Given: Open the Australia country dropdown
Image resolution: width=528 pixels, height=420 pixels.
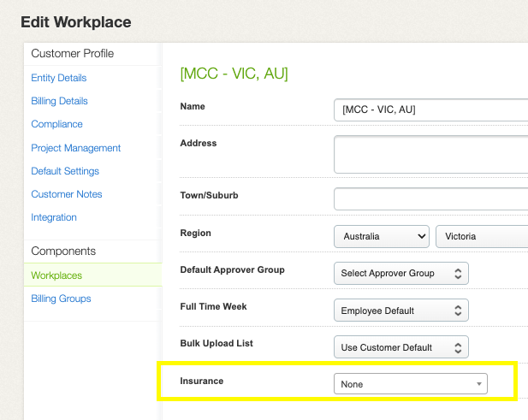Looking at the screenshot, I should click(382, 237).
